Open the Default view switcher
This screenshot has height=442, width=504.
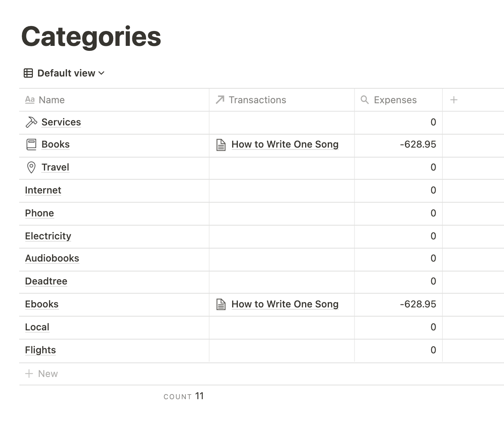click(64, 73)
